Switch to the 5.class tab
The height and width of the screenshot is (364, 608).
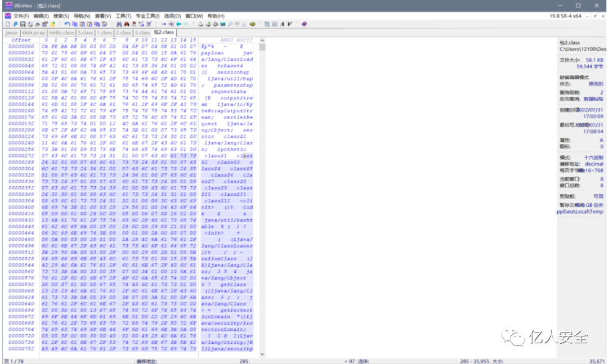click(x=86, y=33)
